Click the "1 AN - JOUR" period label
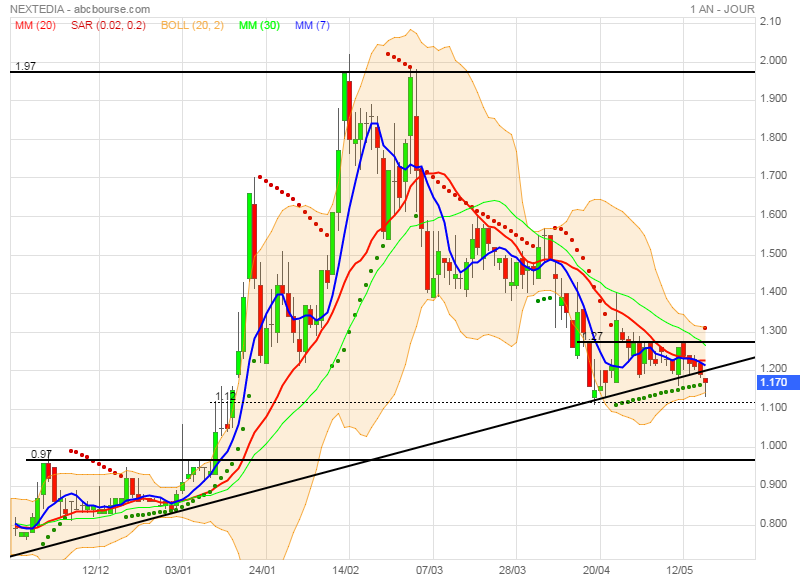Image resolution: width=800 pixels, height=580 pixels. tap(722, 9)
